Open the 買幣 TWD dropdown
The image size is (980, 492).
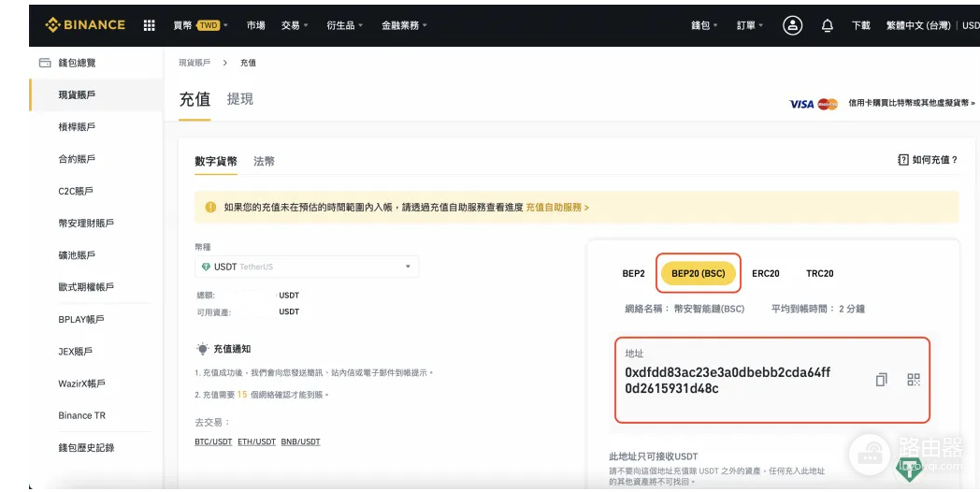click(201, 25)
